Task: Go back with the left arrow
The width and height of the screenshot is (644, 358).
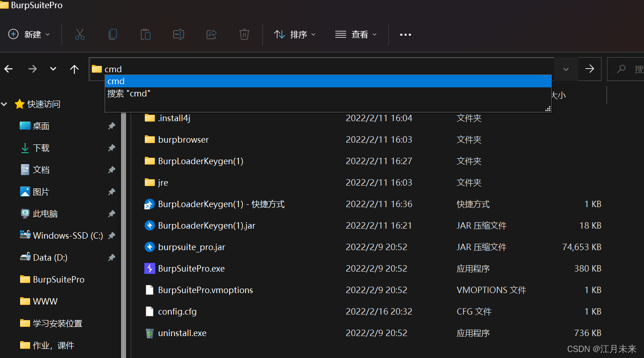Action: click(9, 69)
